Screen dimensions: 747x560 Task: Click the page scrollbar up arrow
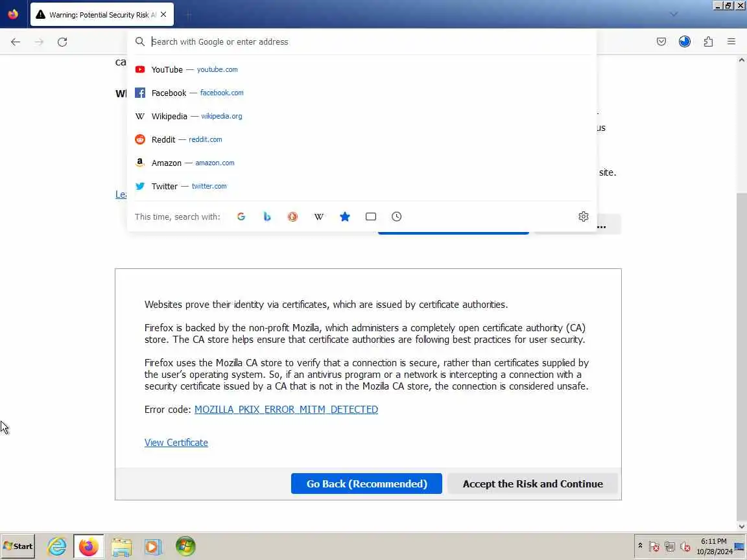click(x=742, y=60)
